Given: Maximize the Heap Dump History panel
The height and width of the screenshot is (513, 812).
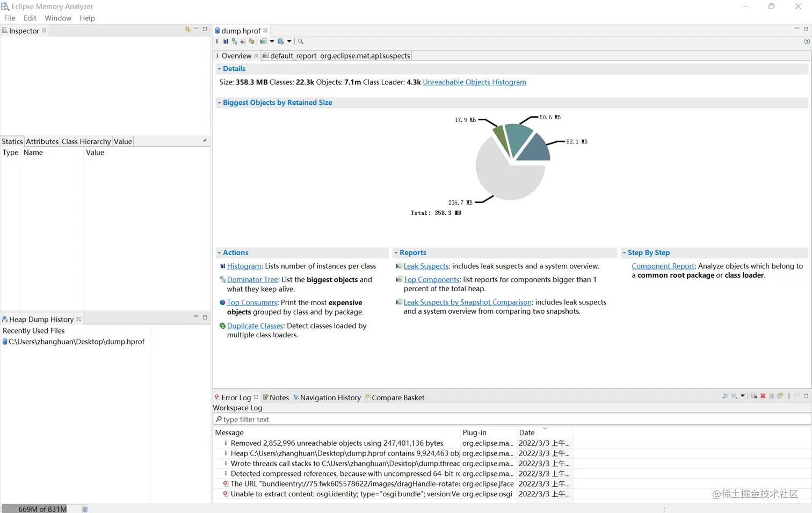Looking at the screenshot, I should [x=205, y=317].
